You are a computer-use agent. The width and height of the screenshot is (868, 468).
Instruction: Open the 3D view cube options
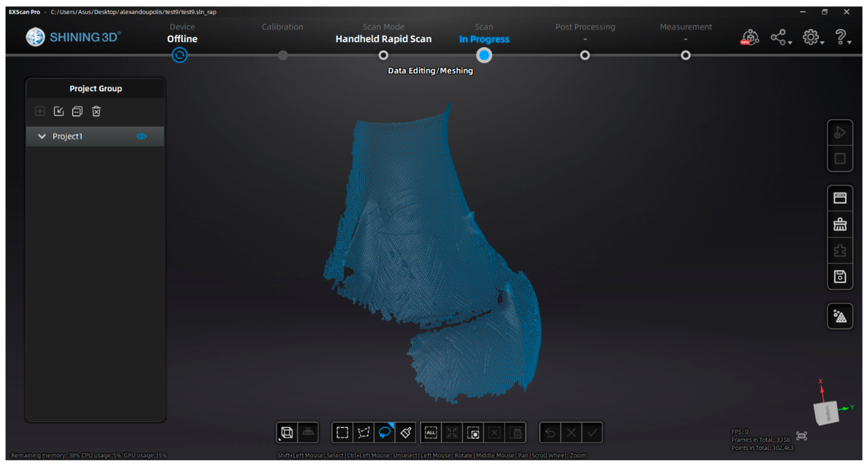287,432
